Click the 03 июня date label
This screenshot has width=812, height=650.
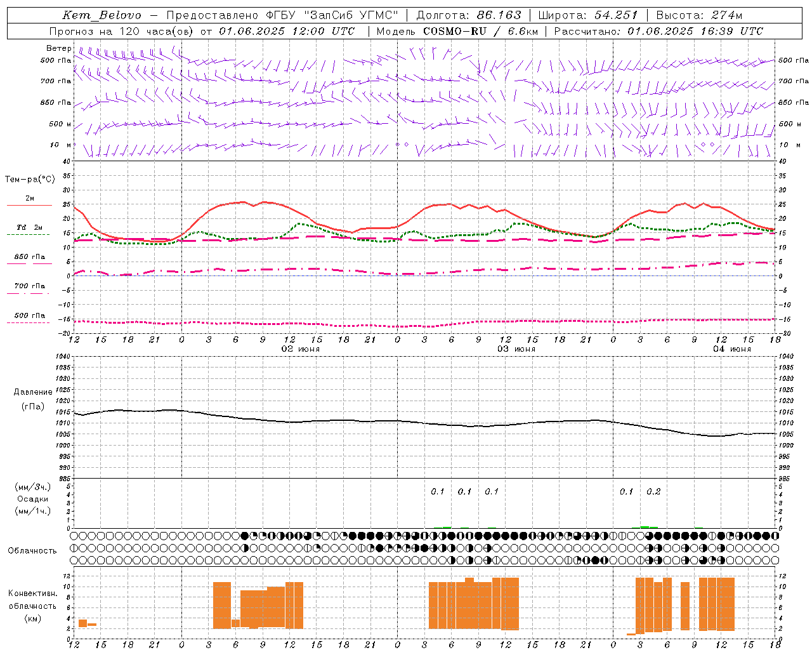pyautogui.click(x=516, y=349)
